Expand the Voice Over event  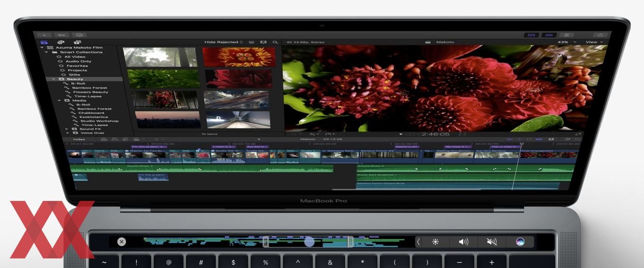(67, 133)
